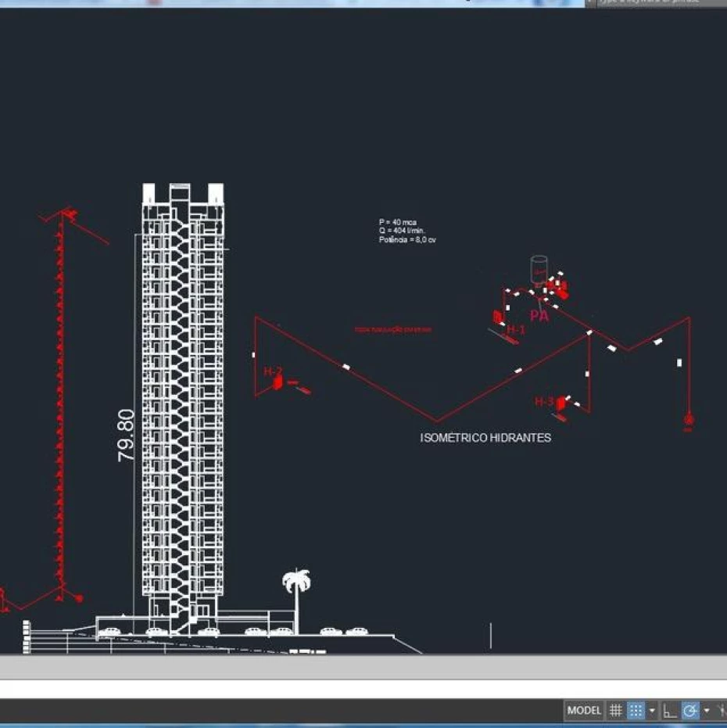Screen dimensions: 727x728
Task: Click the isometric drafting icon at status bar edge
Action: pos(722,710)
